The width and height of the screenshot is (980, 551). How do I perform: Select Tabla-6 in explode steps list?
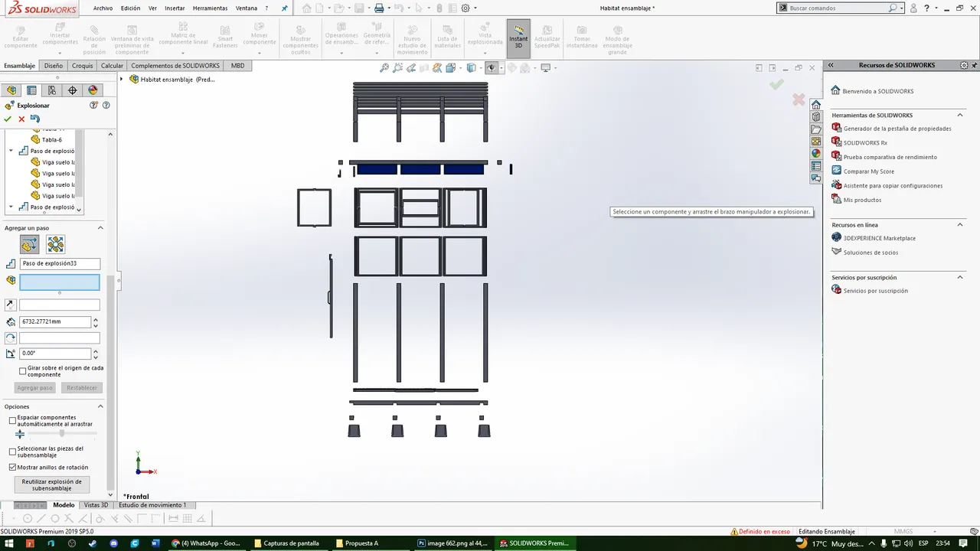tap(52, 139)
